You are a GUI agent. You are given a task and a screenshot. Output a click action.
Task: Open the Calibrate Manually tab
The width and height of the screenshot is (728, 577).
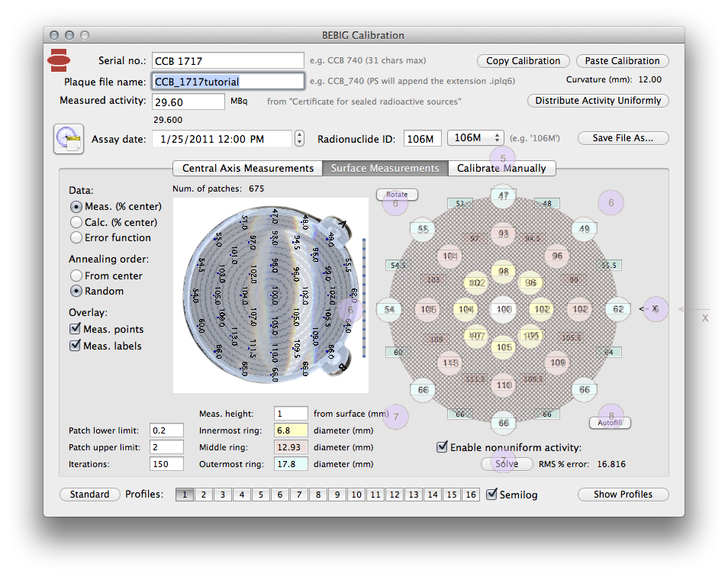[501, 168]
